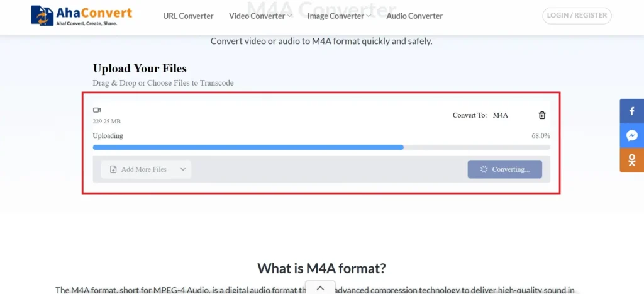The image size is (644, 294).
Task: Click the AhaConvert logo
Action: click(82, 16)
